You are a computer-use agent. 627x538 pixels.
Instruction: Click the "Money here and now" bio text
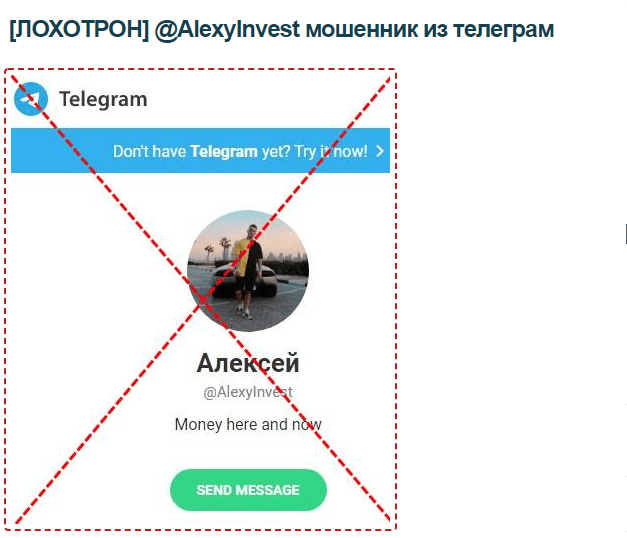tap(248, 424)
